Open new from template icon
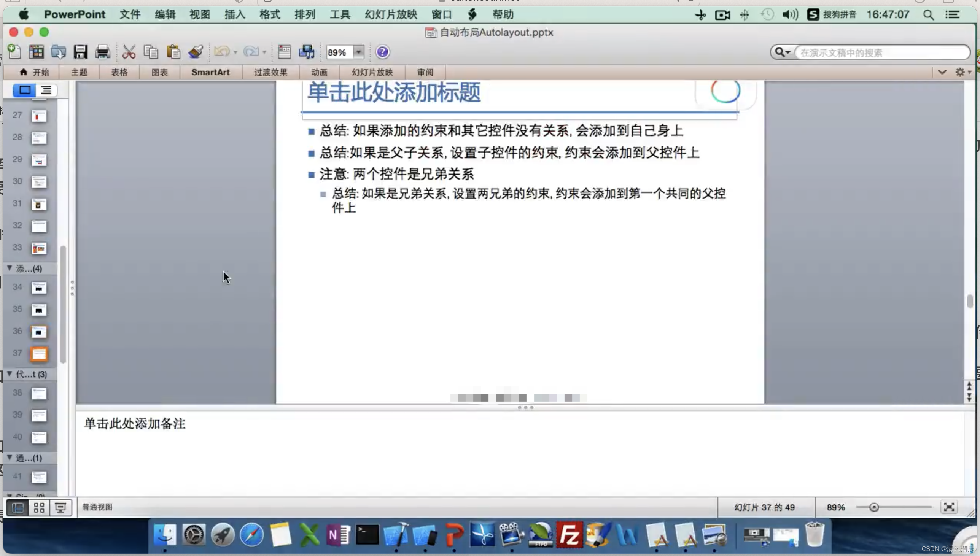 [x=37, y=52]
